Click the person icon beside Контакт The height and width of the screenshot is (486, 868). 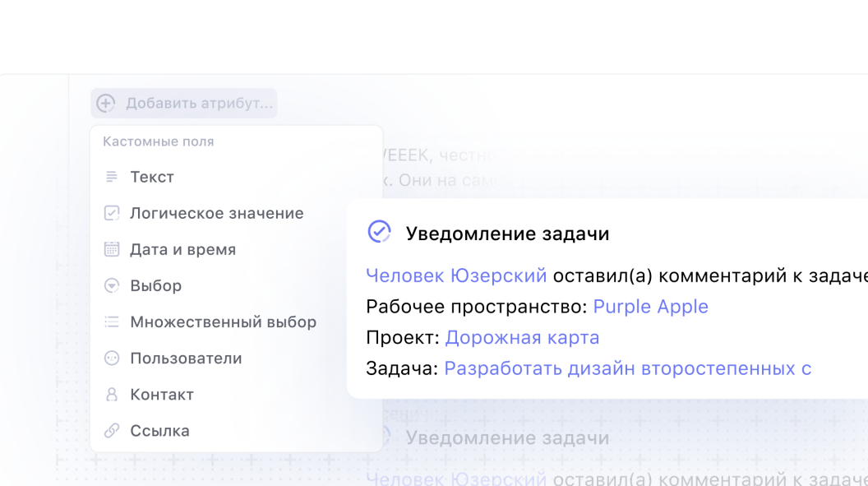(x=111, y=394)
